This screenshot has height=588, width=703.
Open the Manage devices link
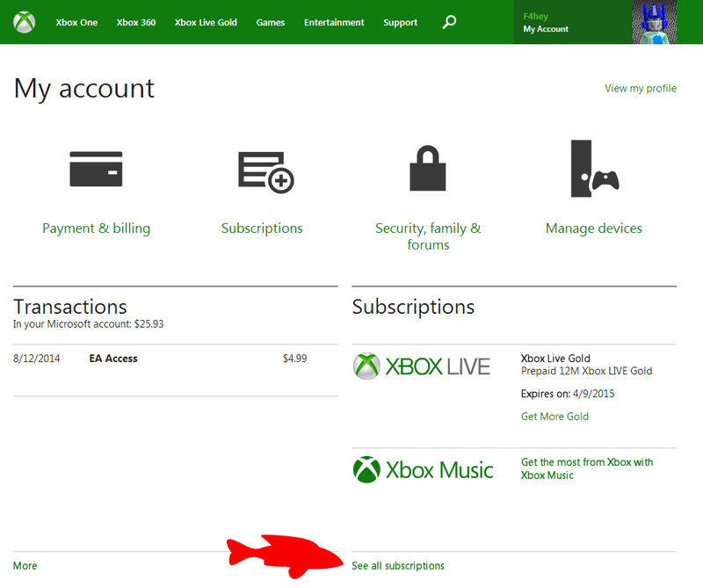(x=594, y=229)
